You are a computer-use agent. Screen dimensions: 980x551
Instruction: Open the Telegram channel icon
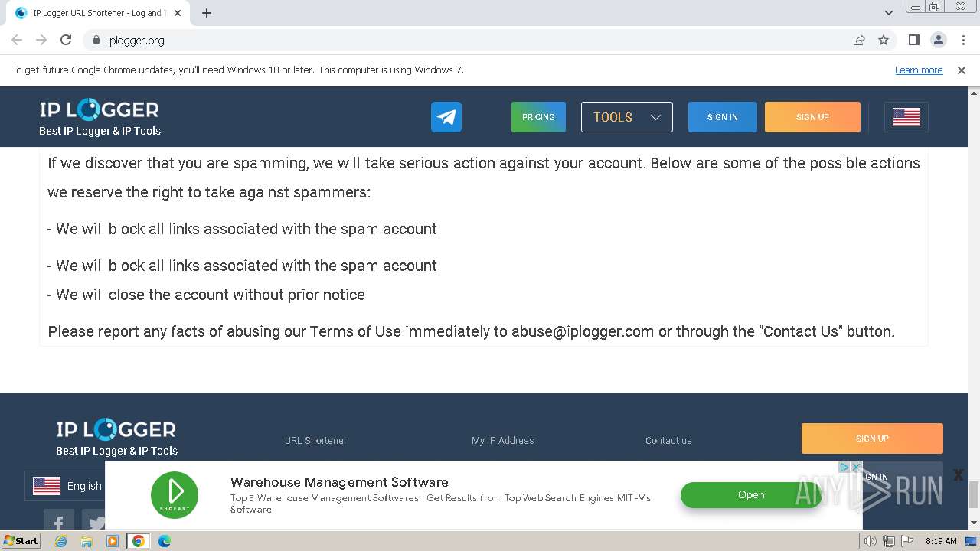(446, 117)
